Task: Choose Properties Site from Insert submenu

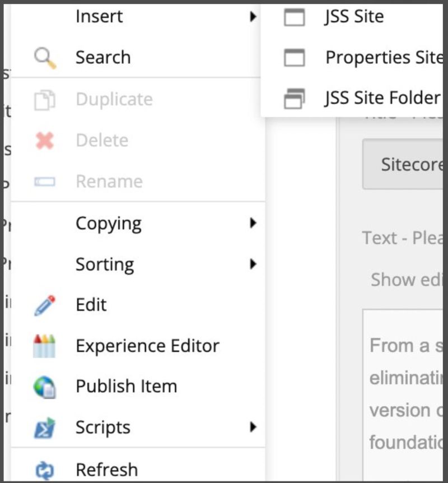Action: point(384,57)
